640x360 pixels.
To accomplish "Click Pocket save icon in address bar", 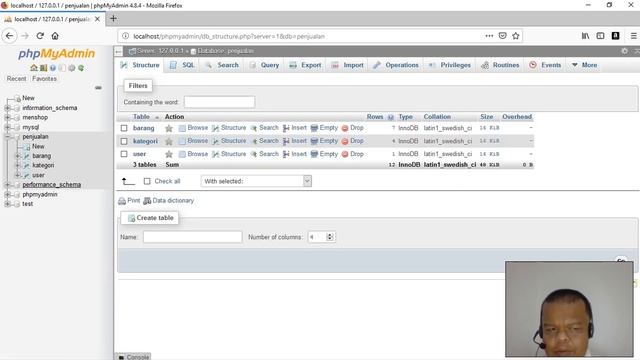I will click(x=502, y=36).
